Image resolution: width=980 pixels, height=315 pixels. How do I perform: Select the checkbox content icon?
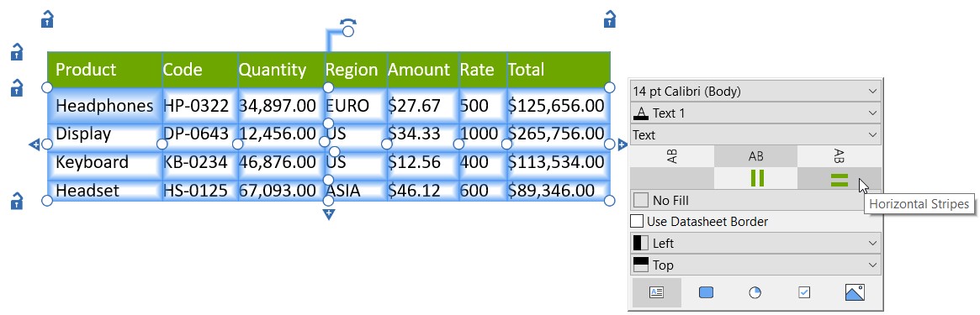point(804,292)
